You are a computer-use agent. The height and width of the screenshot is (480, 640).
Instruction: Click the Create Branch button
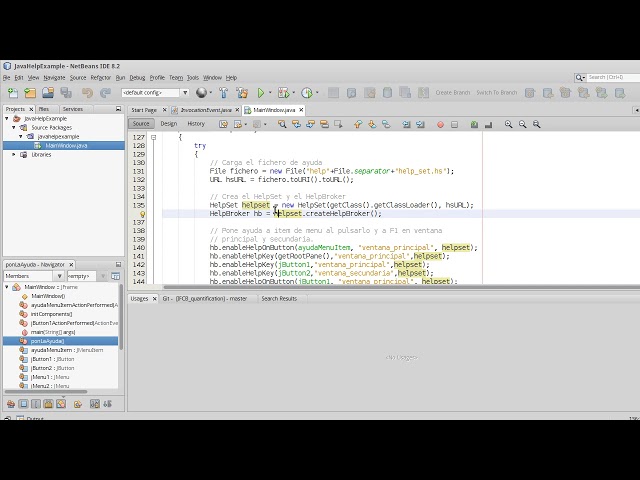453,93
